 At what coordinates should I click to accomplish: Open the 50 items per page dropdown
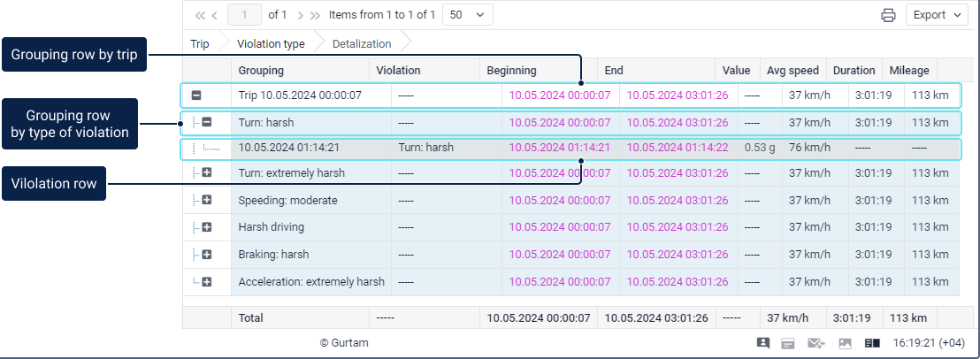pyautogui.click(x=467, y=15)
